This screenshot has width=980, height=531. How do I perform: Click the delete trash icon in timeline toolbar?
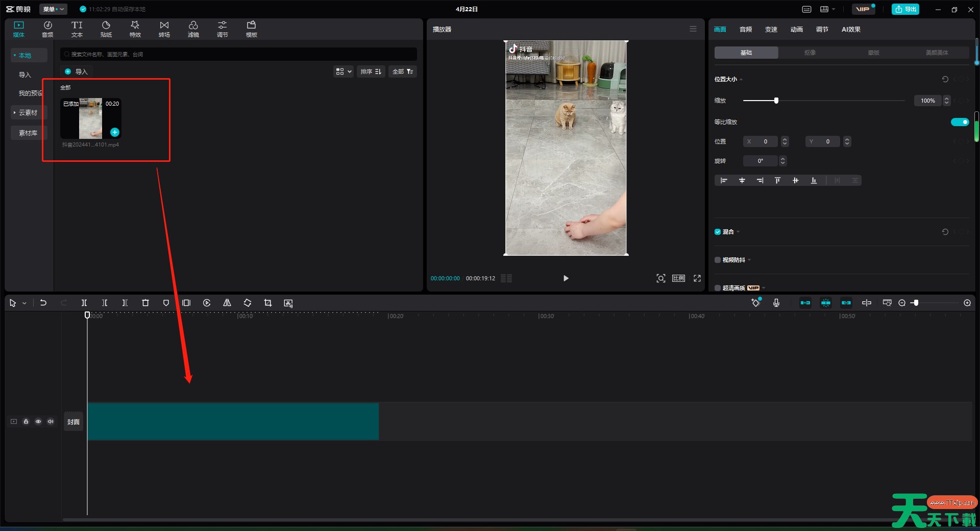point(145,303)
